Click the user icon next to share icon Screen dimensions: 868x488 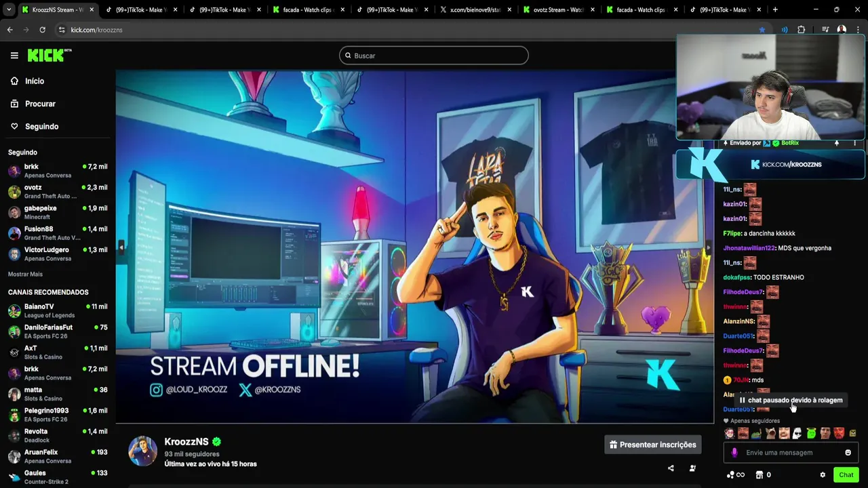[x=692, y=468]
